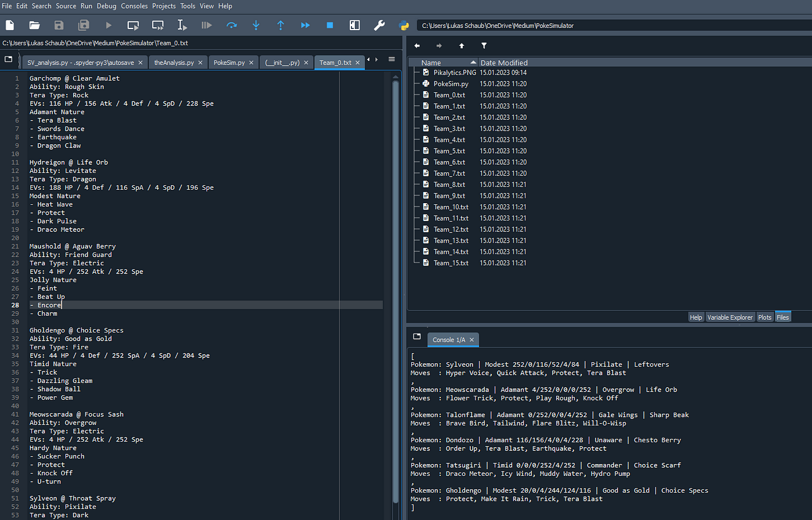
Task: Select Pikalytics.PNG in file list
Action: tap(455, 73)
